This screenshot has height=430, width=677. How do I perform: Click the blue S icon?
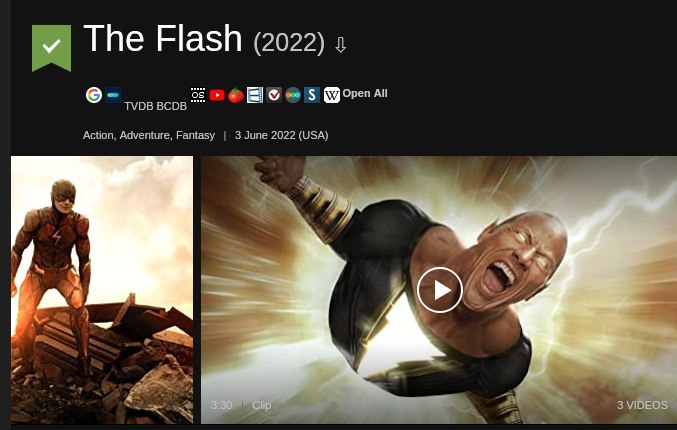(x=312, y=95)
